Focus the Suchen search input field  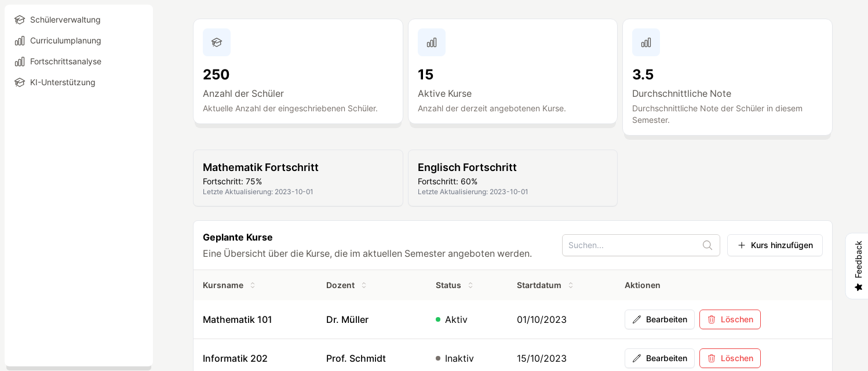pyautogui.click(x=633, y=245)
